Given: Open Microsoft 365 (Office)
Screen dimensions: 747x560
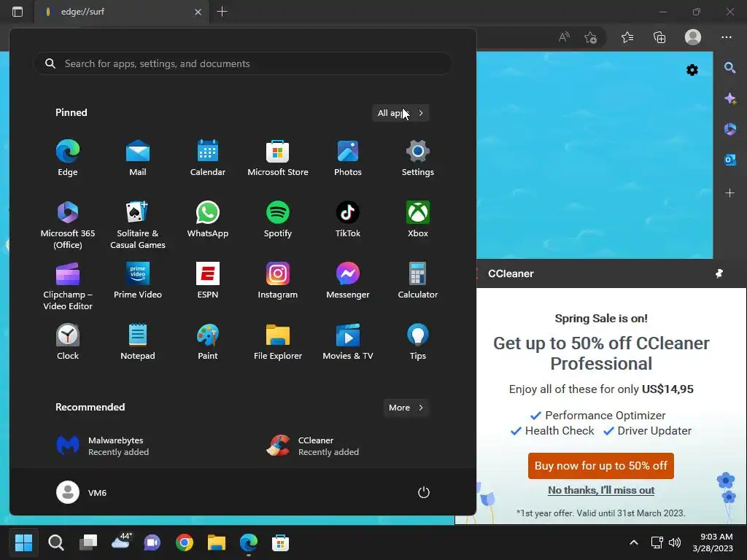Looking at the screenshot, I should (x=68, y=225).
